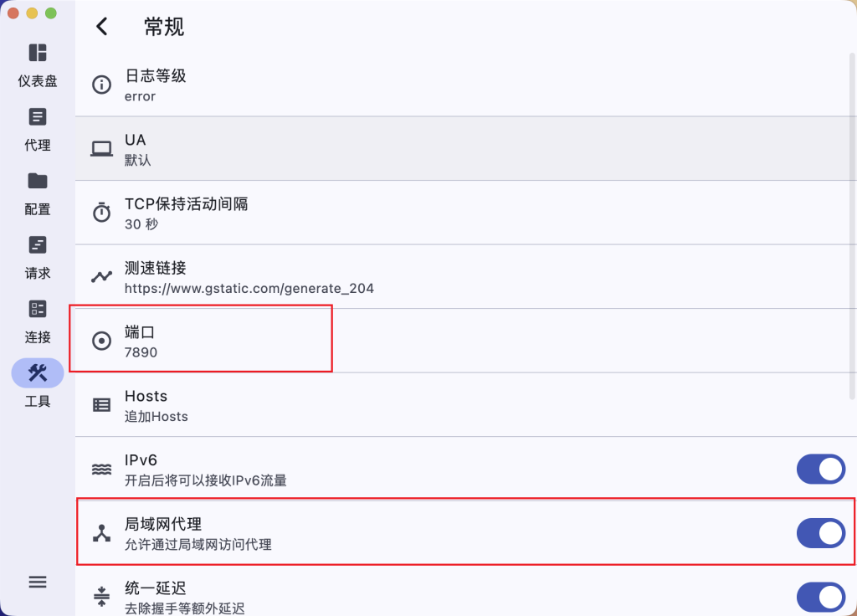The width and height of the screenshot is (857, 616).
Task: Select the 代理 proxy icon in sidebar
Action: click(37, 117)
